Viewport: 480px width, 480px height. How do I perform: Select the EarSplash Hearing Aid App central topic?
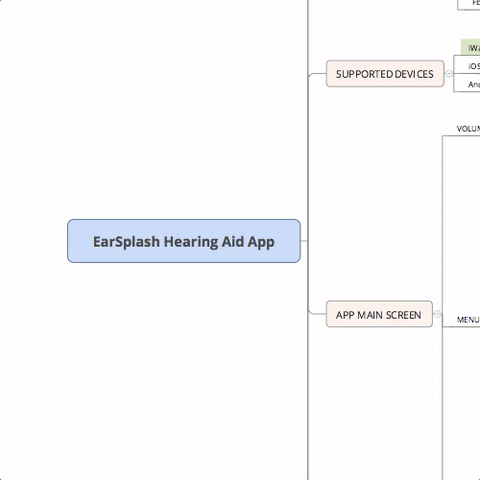[184, 241]
